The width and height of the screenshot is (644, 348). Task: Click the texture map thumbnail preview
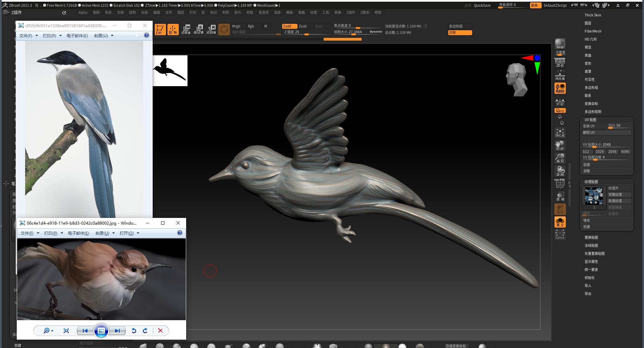[594, 196]
